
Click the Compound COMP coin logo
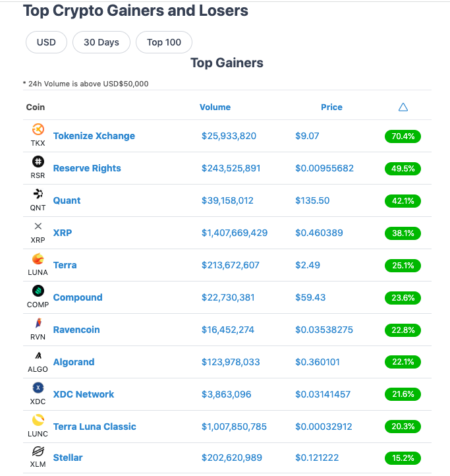(x=38, y=291)
